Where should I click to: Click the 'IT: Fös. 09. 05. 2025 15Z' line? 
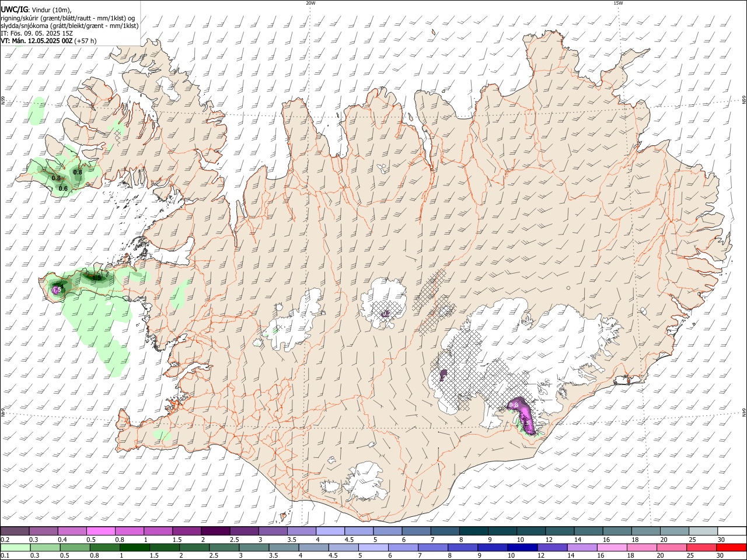coord(37,33)
